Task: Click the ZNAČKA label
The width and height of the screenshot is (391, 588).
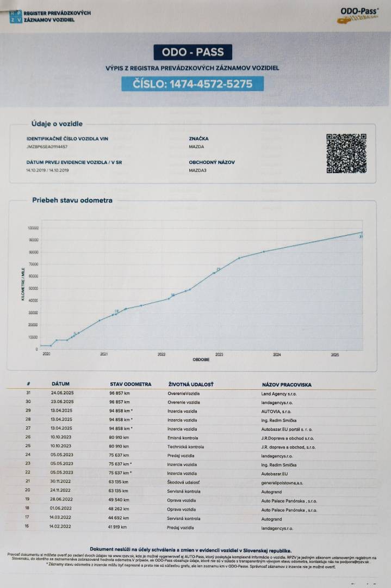Action: tap(198, 139)
